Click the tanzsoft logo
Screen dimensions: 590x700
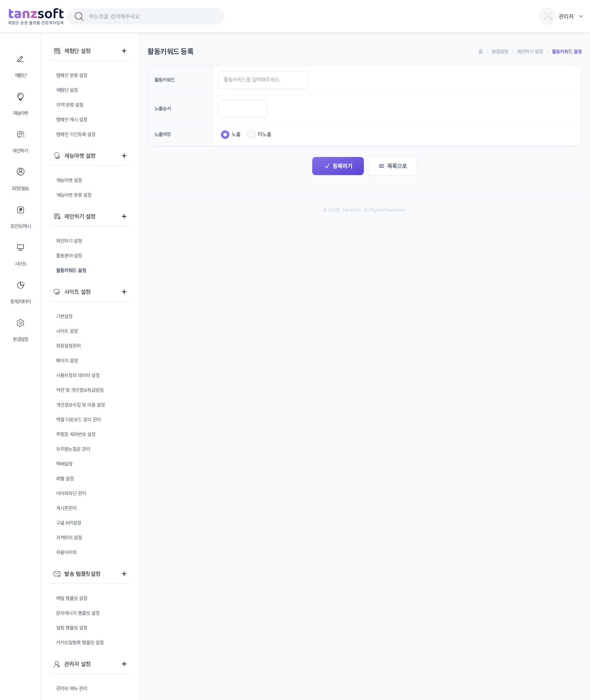[36, 16]
